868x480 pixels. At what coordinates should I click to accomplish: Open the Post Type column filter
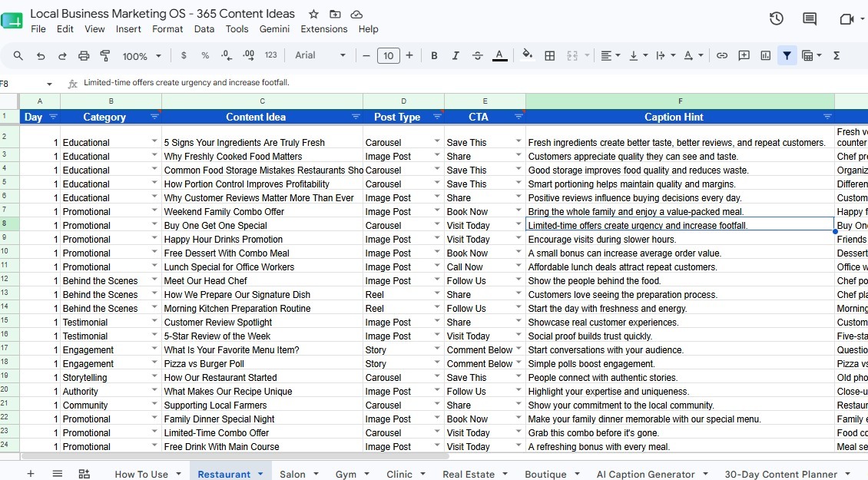[437, 117]
